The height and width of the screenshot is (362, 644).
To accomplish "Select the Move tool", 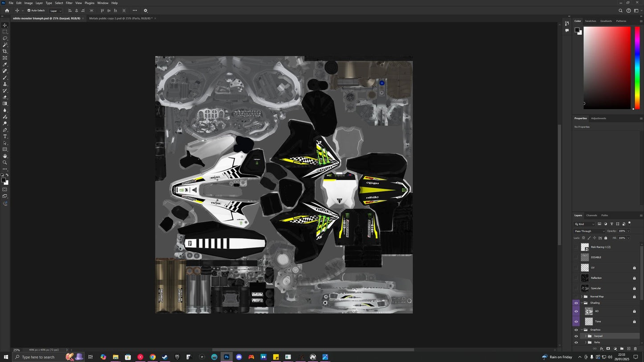I will click(5, 26).
